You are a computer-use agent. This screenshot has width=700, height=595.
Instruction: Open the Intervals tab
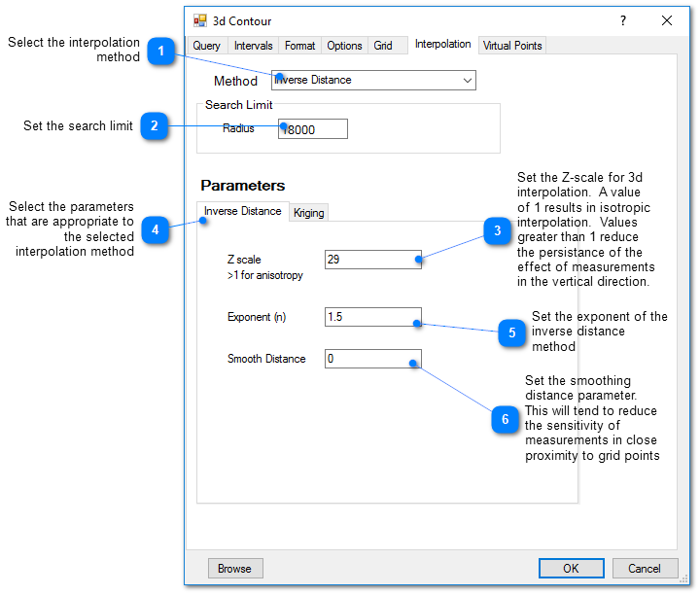pos(253,46)
